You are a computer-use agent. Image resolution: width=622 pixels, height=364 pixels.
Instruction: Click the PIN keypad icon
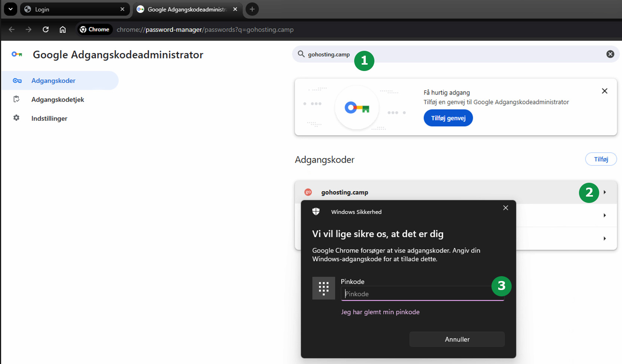(x=324, y=288)
